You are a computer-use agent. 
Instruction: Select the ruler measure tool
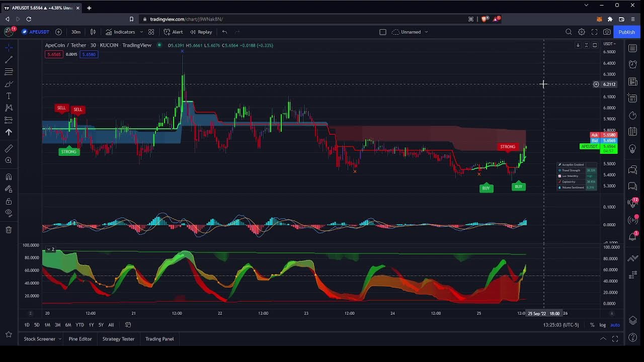click(9, 148)
